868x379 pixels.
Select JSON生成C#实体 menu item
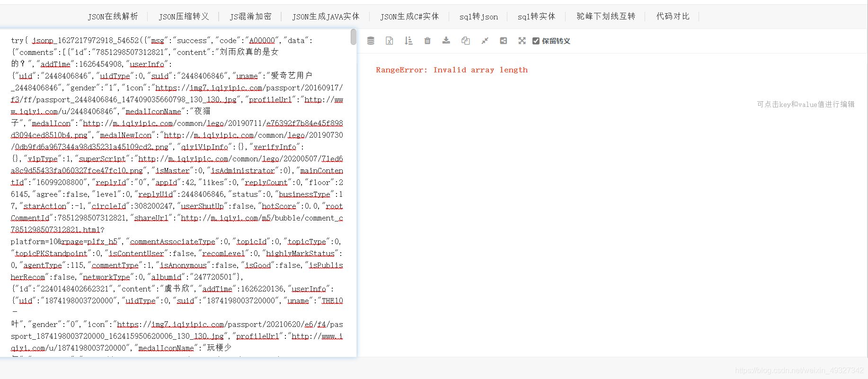pos(409,17)
